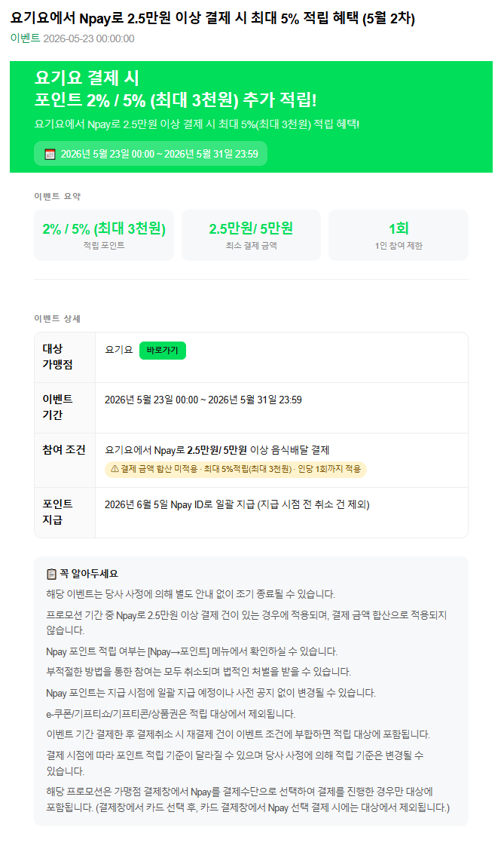Screen dimensions: 504x858
Task: Click the 참여 조건 row label
Action: (64, 450)
